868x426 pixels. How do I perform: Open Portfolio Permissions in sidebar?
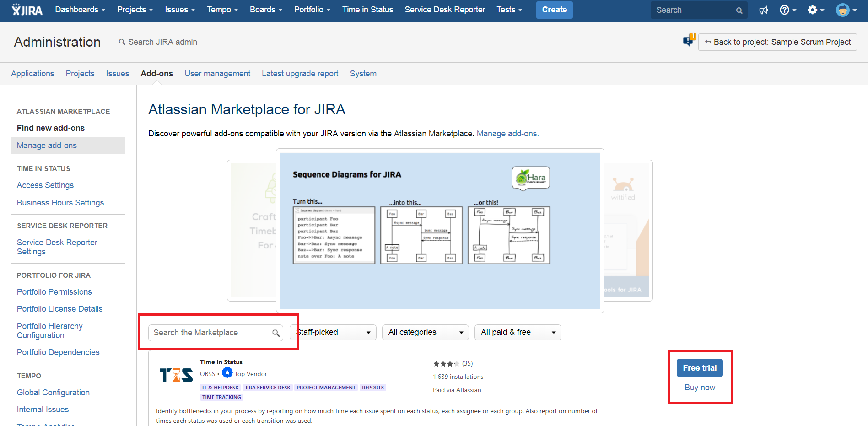pyautogui.click(x=54, y=292)
